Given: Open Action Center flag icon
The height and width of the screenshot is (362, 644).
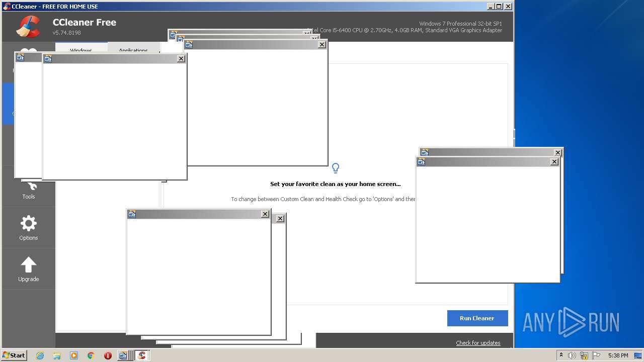Looking at the screenshot, I should [x=596, y=355].
